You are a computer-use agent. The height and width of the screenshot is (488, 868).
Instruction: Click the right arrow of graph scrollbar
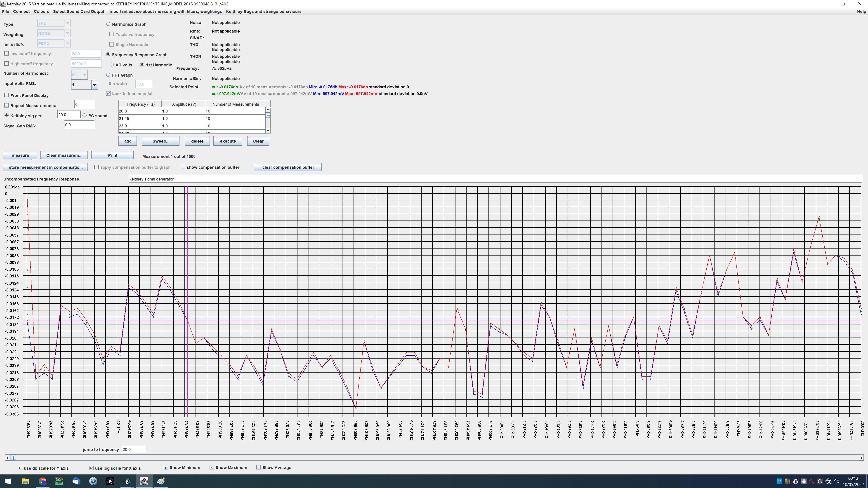click(x=861, y=458)
